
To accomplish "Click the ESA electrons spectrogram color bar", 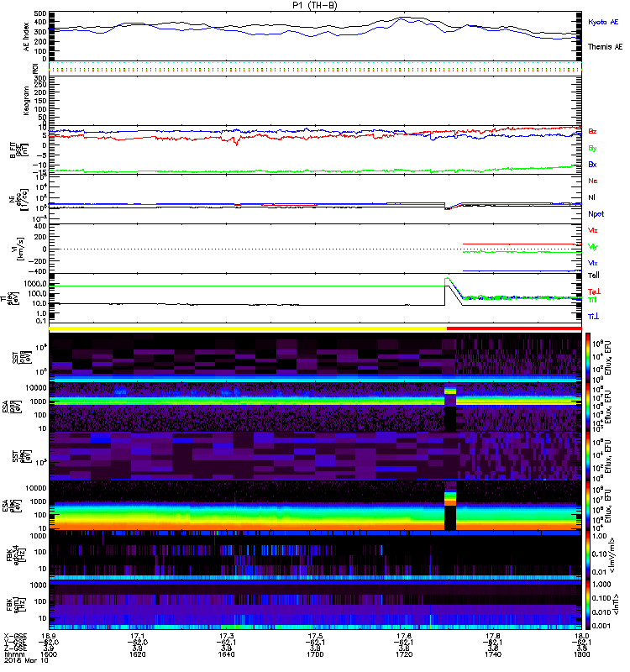I will click(588, 506).
